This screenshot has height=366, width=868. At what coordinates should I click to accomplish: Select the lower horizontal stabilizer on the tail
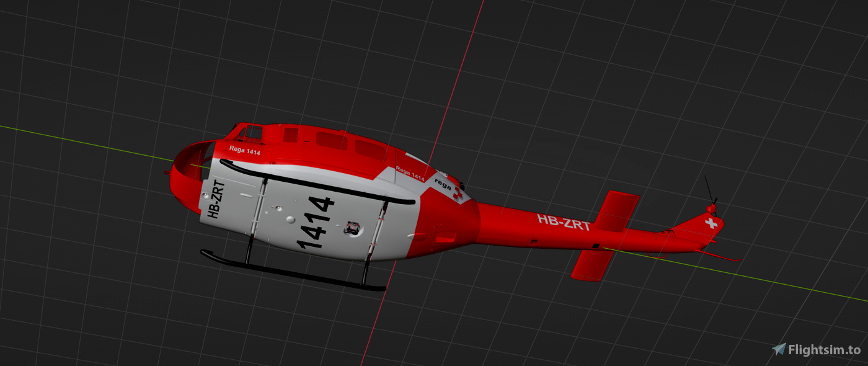pyautogui.click(x=592, y=264)
